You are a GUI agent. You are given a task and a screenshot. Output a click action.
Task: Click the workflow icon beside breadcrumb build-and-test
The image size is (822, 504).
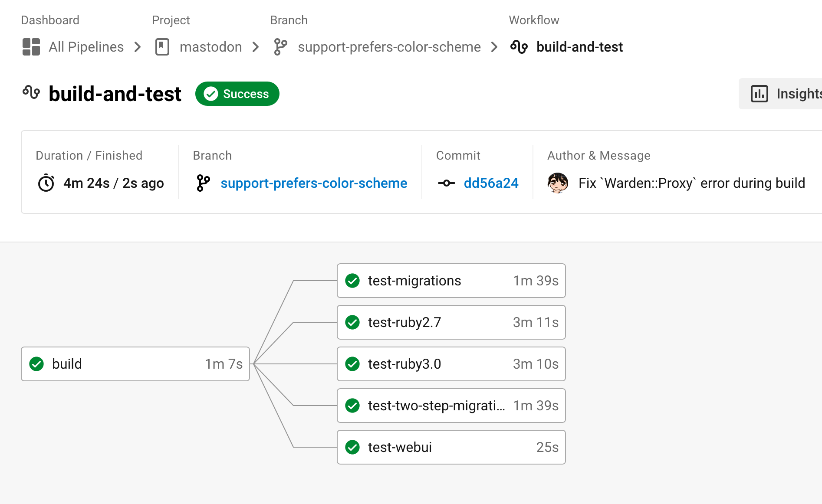pyautogui.click(x=519, y=47)
